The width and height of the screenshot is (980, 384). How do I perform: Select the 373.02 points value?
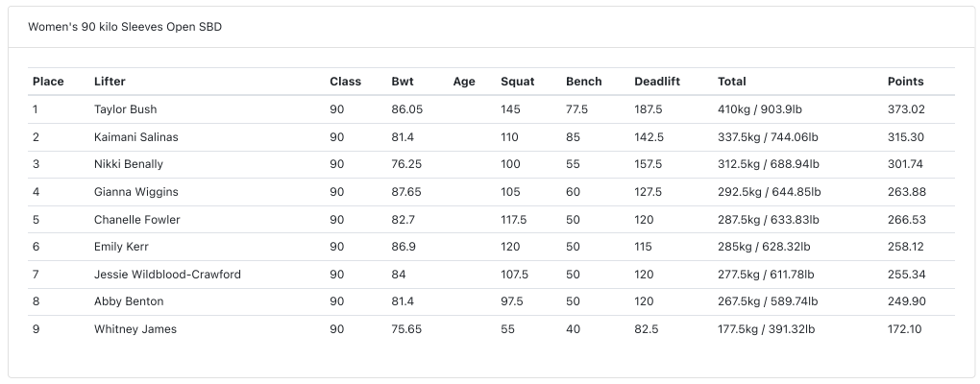[906, 109]
